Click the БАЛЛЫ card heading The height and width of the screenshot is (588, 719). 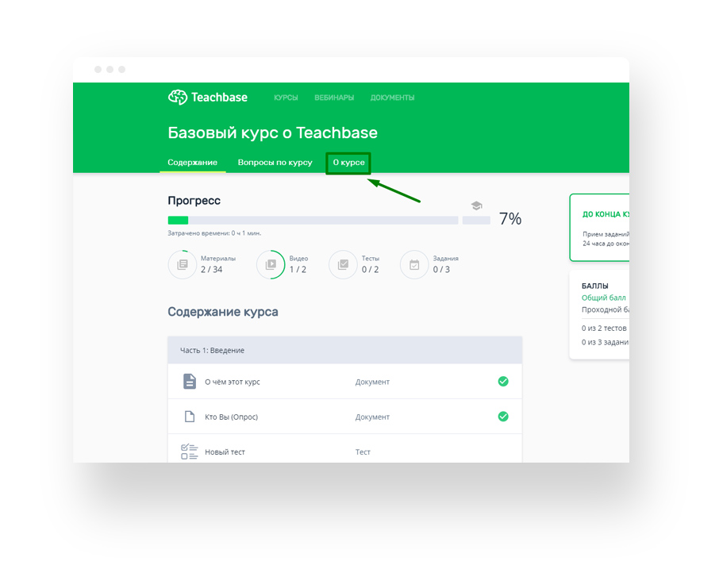(x=594, y=286)
